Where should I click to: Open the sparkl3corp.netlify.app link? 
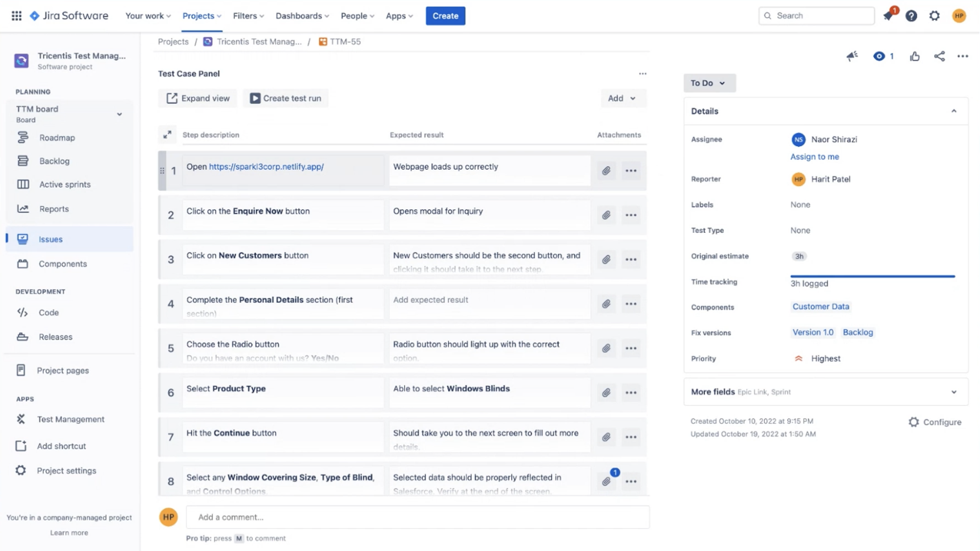(x=266, y=167)
